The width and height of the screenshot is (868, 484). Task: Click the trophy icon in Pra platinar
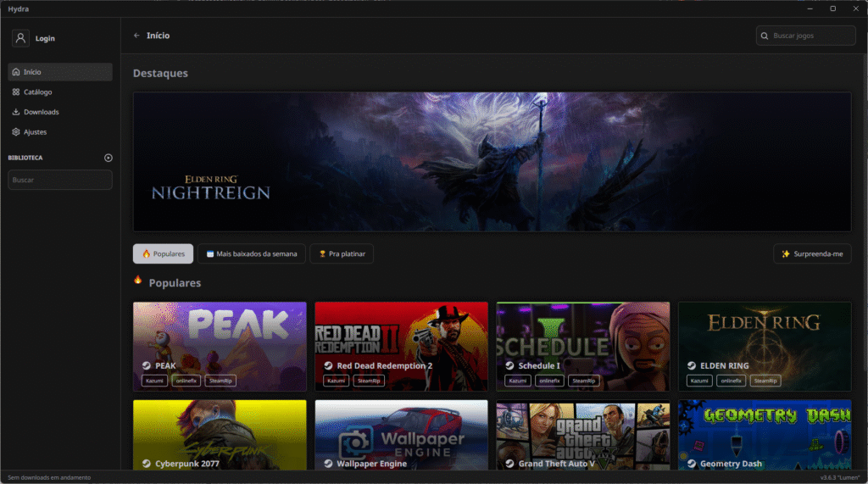click(322, 254)
